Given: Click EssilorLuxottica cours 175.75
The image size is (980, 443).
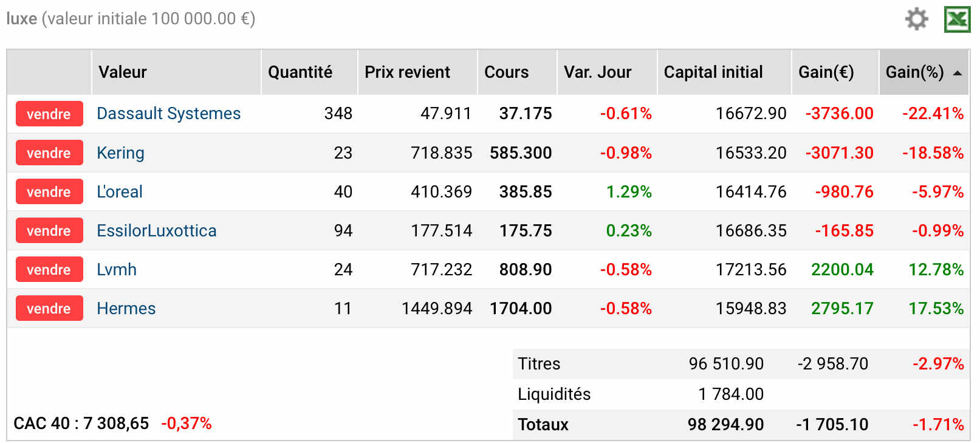Looking at the screenshot, I should tap(525, 230).
